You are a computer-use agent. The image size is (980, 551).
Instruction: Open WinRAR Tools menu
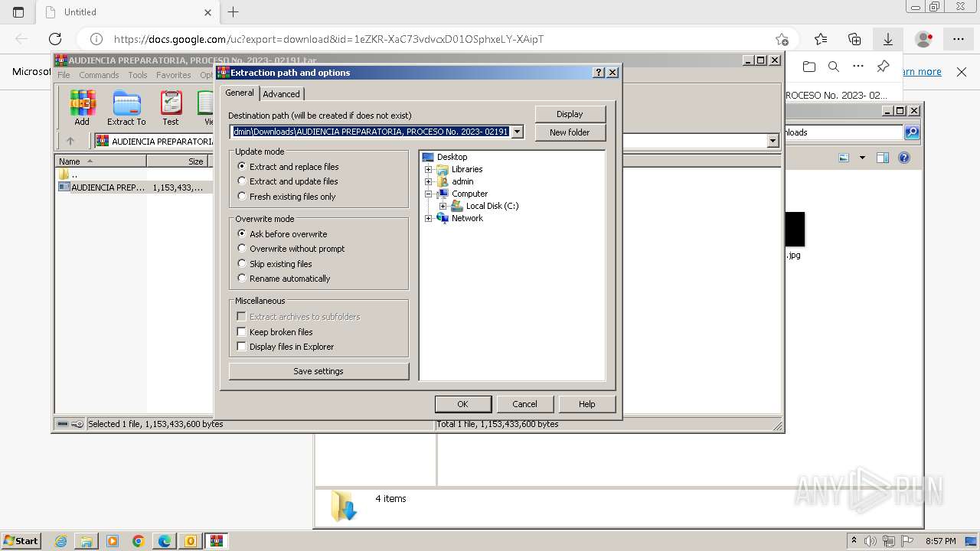(138, 75)
